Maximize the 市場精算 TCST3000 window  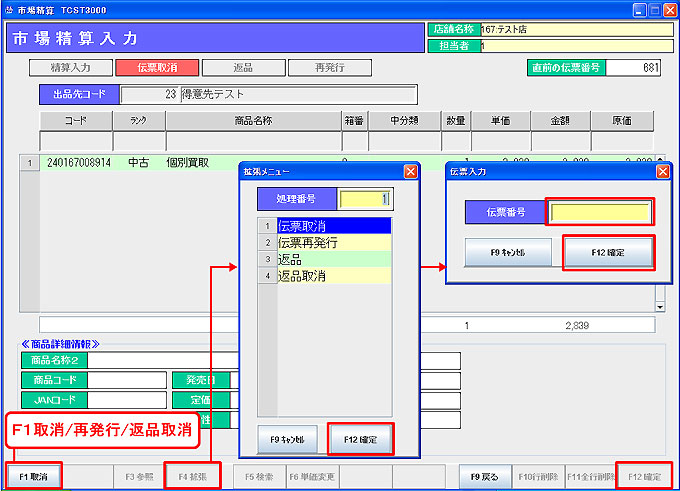click(x=655, y=10)
